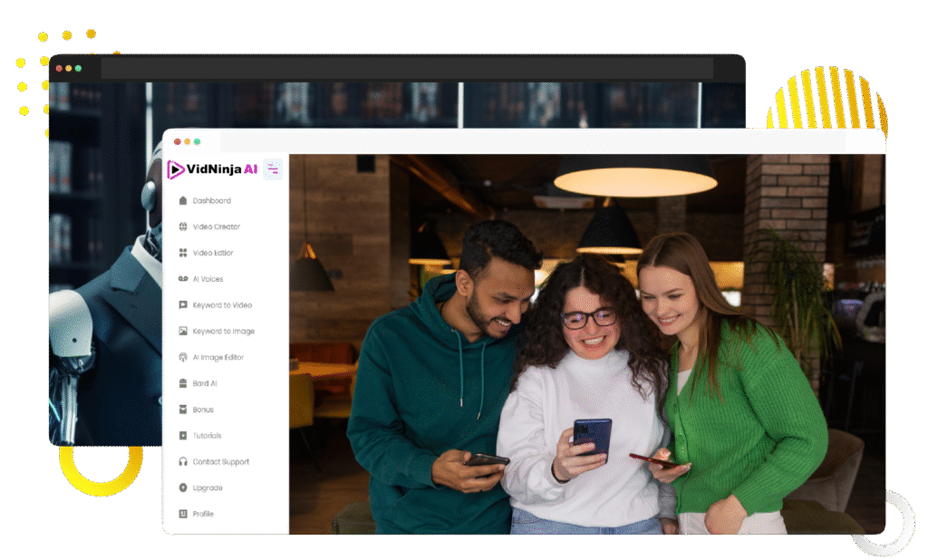Screen dimensions: 928x560
Task: Click the Video Creator globe icon
Action: click(183, 227)
